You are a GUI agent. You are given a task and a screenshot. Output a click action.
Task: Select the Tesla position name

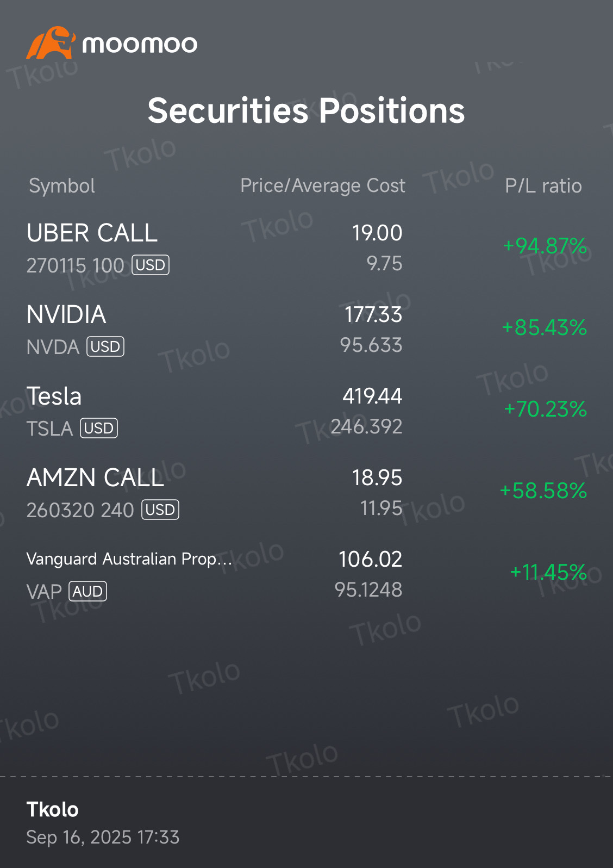(54, 396)
